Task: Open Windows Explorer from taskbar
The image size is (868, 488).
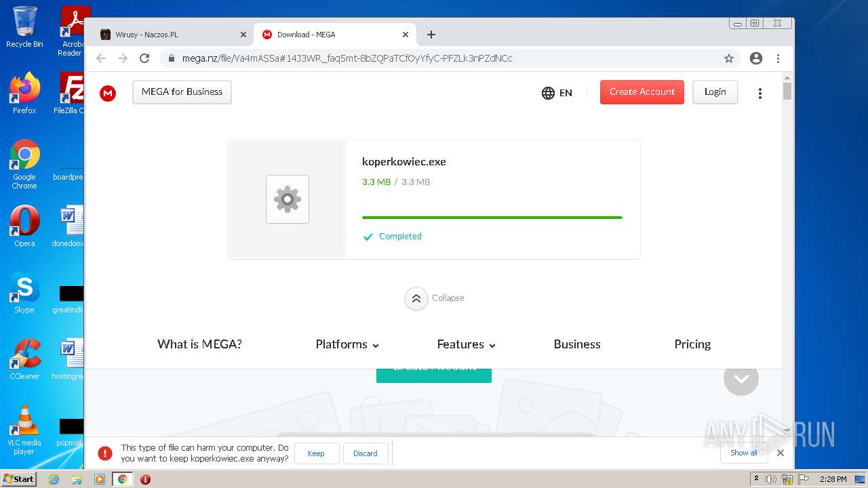Action: coord(77,479)
